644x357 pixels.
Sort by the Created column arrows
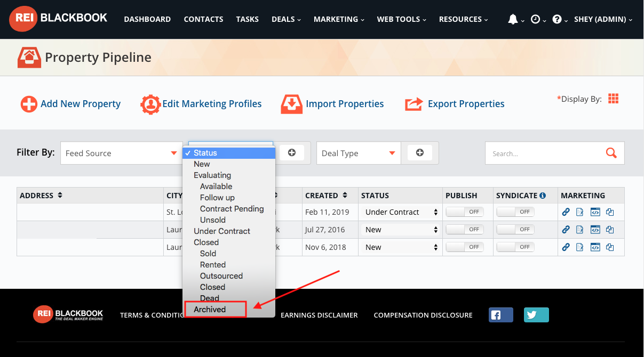pyautogui.click(x=345, y=196)
